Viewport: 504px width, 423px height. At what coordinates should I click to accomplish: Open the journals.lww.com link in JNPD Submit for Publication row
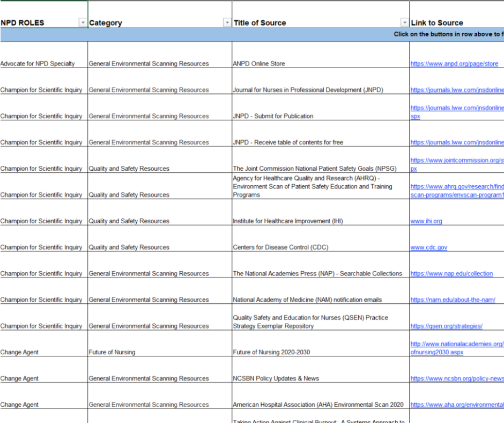457,112
